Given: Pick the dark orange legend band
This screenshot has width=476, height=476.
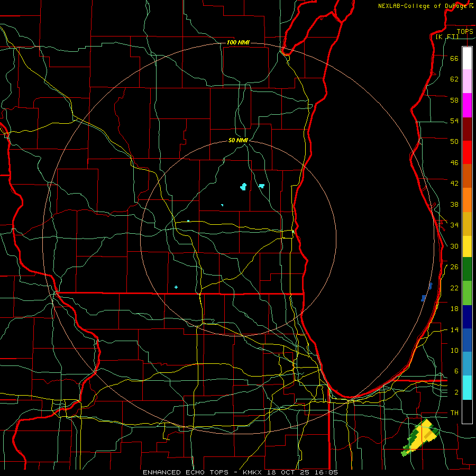Looking at the screenshot, I should click(467, 176).
